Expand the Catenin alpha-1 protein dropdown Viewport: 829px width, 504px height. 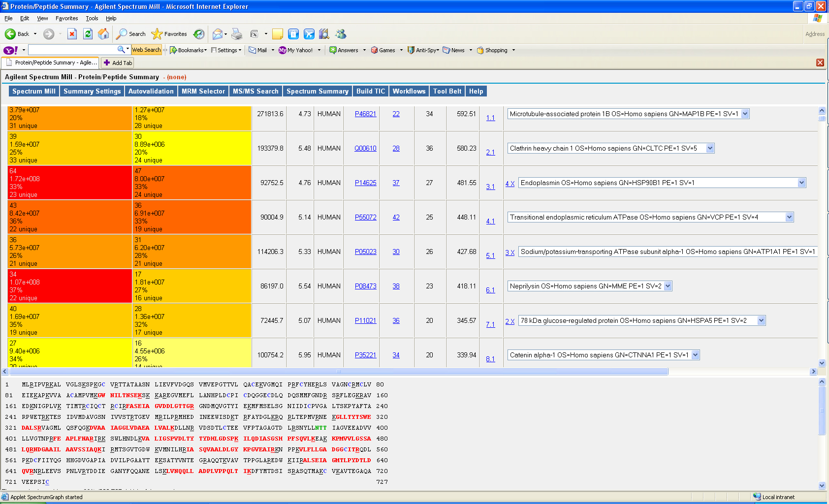tap(695, 355)
